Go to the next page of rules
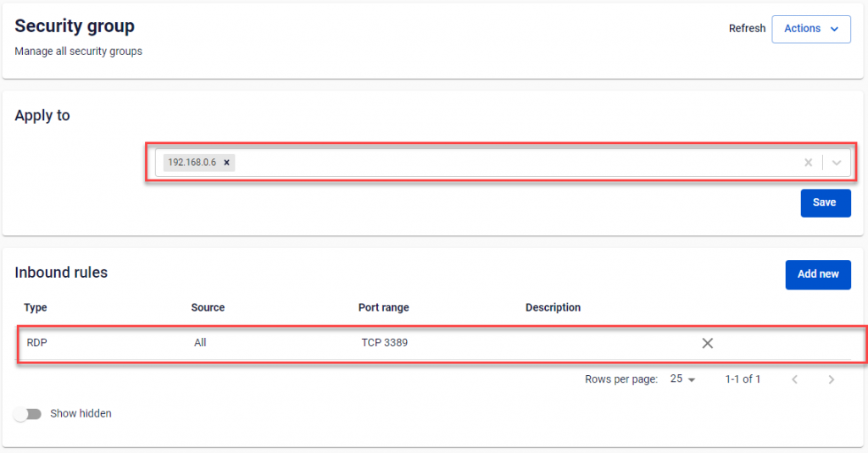This screenshot has width=868, height=453. coord(832,379)
